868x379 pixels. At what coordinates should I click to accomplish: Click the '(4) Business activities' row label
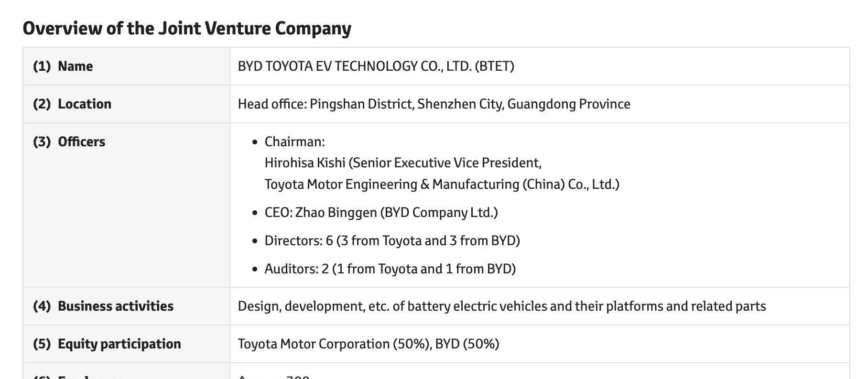coord(103,306)
